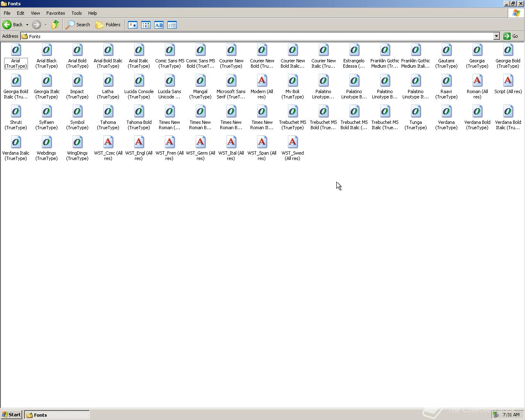Screen dimensions: 525x420
Task: Open the Help menu
Action: click(92, 13)
